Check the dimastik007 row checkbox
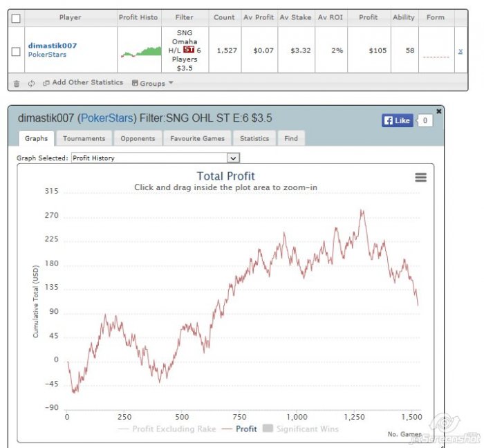 click(x=16, y=51)
